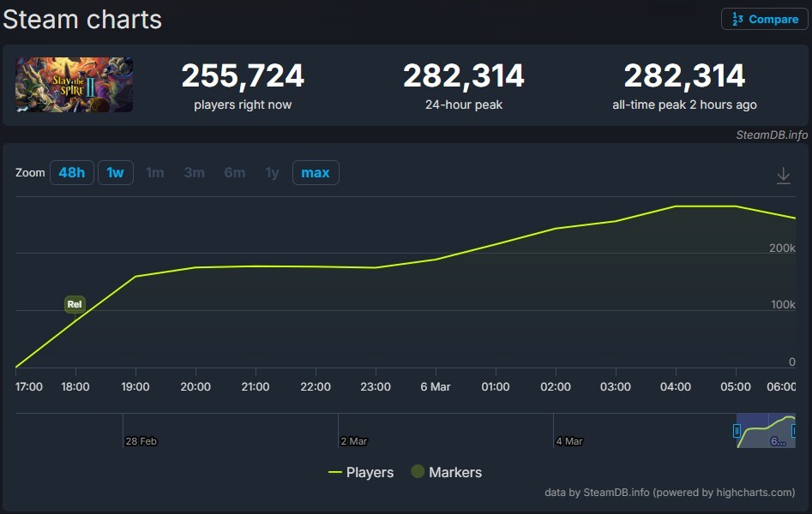Viewport: 812px width, 514px height.
Task: Select the 6m time range
Action: coord(234,172)
